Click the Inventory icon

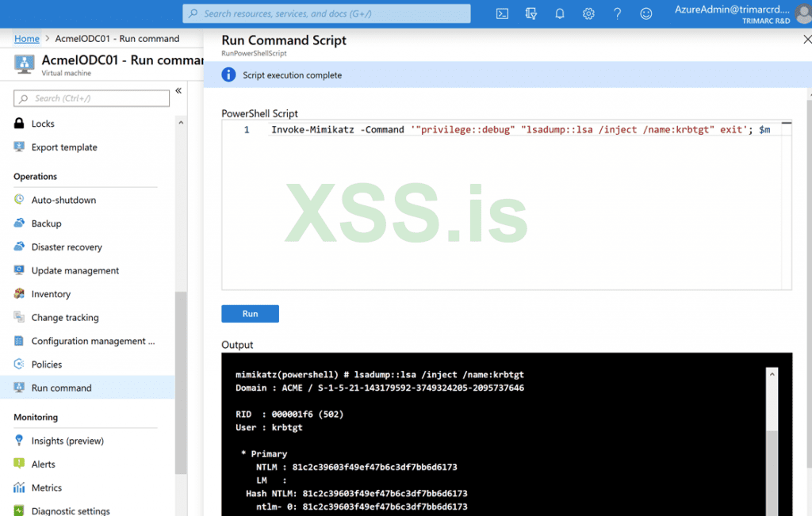point(19,293)
